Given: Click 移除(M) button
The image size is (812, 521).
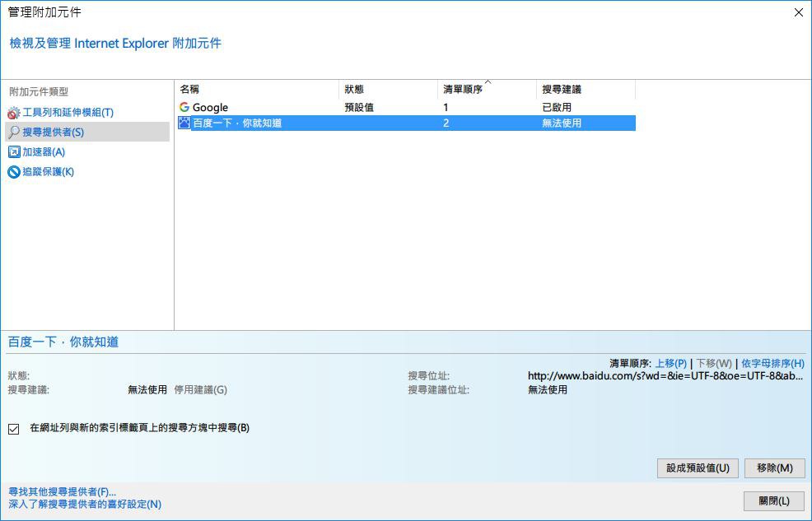Looking at the screenshot, I should 775,468.
